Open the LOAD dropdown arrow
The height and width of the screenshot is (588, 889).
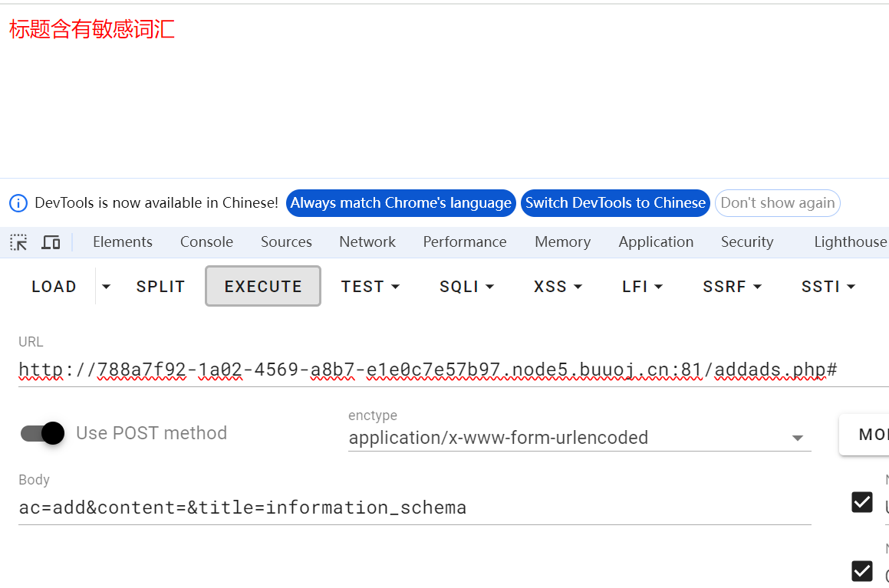[106, 287]
